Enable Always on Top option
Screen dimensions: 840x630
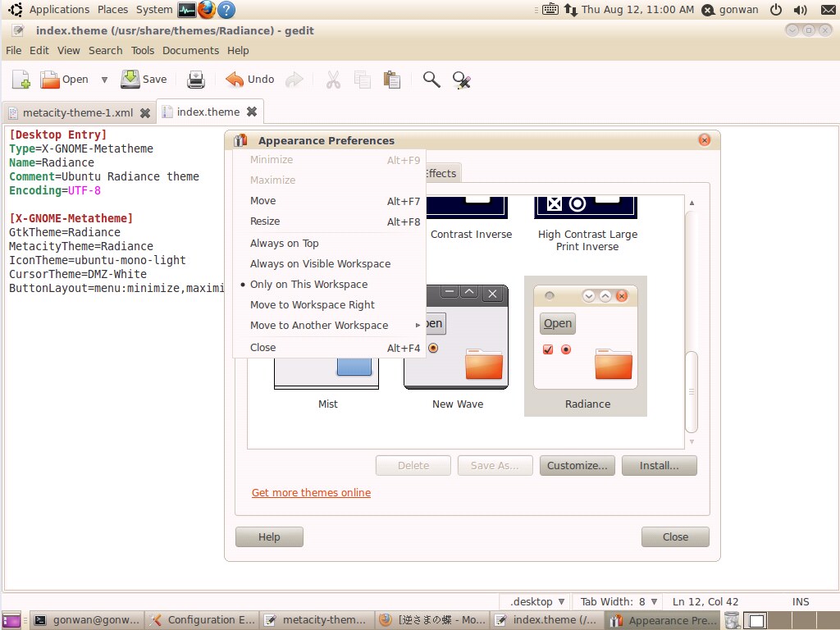[329, 243]
